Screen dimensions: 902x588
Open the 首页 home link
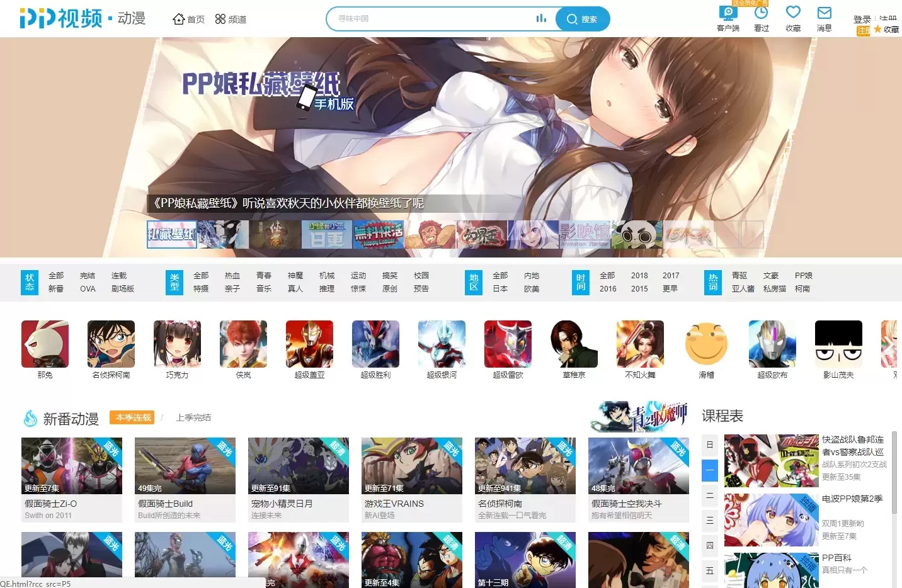(189, 20)
